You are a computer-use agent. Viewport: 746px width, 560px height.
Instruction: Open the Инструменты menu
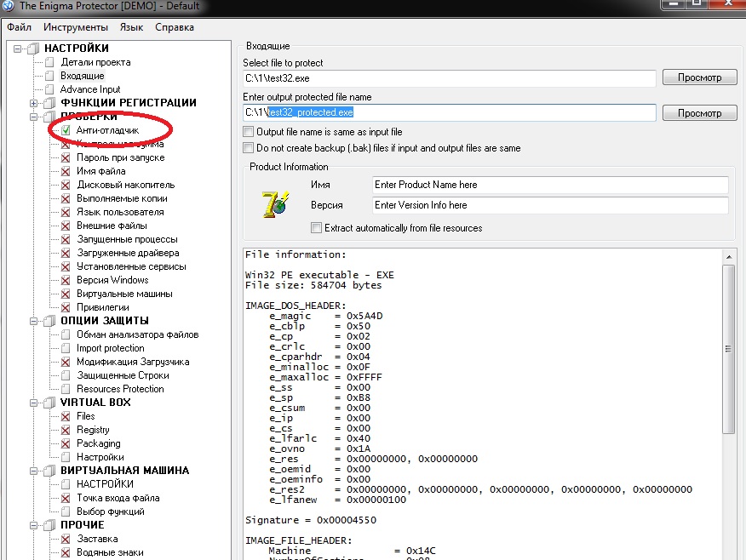[76, 27]
